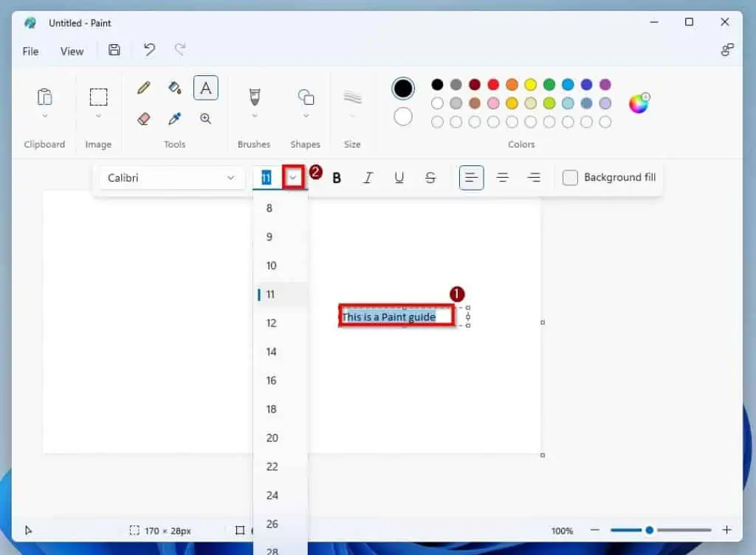The width and height of the screenshot is (756, 555).
Task: Toggle italic text formatting
Action: tap(368, 177)
